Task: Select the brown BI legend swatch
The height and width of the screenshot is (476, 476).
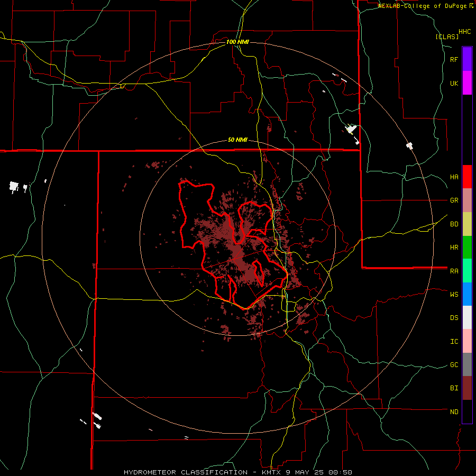Action: pyautogui.click(x=467, y=388)
